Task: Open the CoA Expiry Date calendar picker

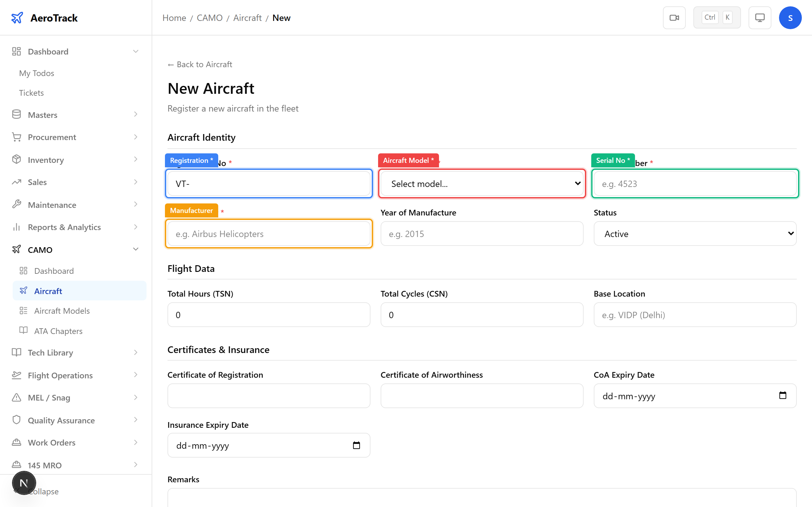Action: click(783, 396)
